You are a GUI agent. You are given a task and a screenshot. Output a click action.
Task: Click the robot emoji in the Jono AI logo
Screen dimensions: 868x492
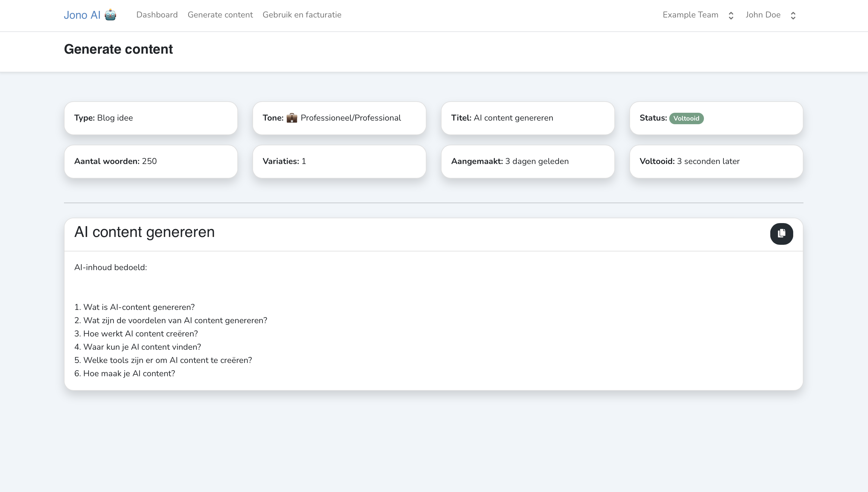pos(109,15)
